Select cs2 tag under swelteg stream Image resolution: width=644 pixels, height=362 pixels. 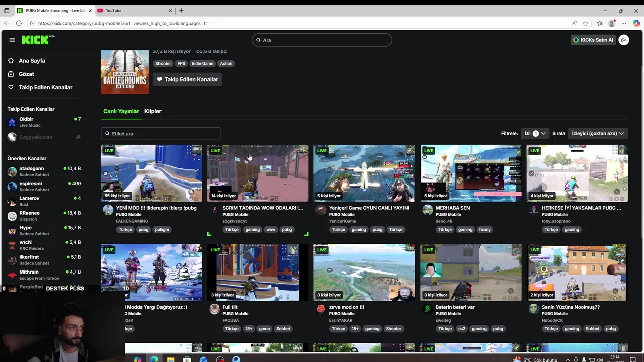coord(462,329)
